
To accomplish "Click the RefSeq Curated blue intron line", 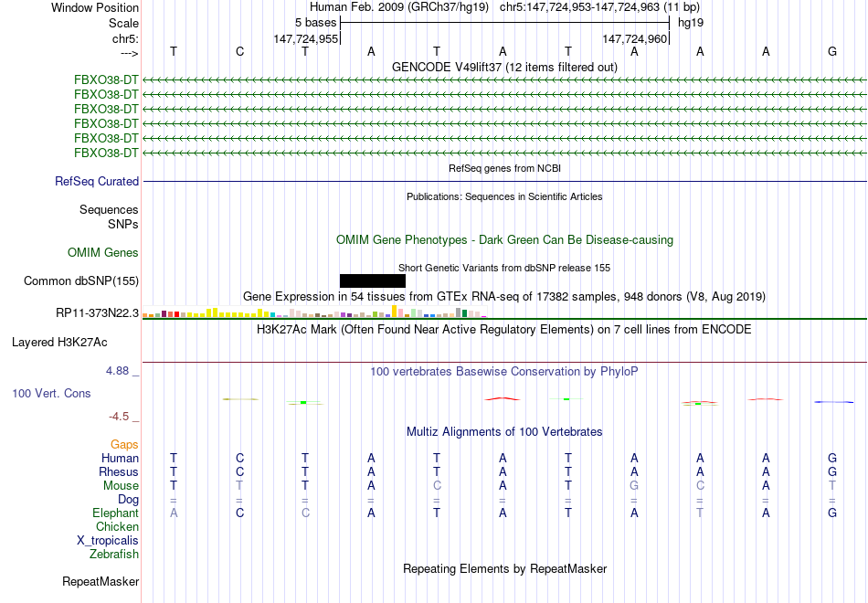I will click(x=505, y=181).
